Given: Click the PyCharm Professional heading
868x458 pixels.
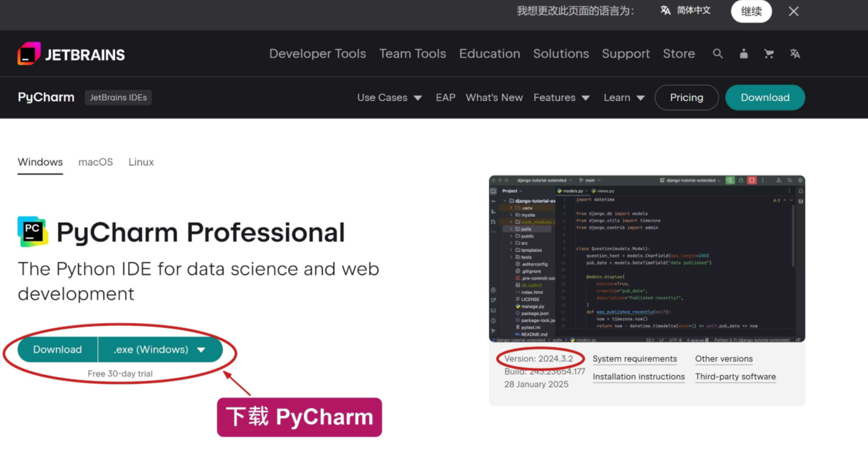Looking at the screenshot, I should [201, 232].
